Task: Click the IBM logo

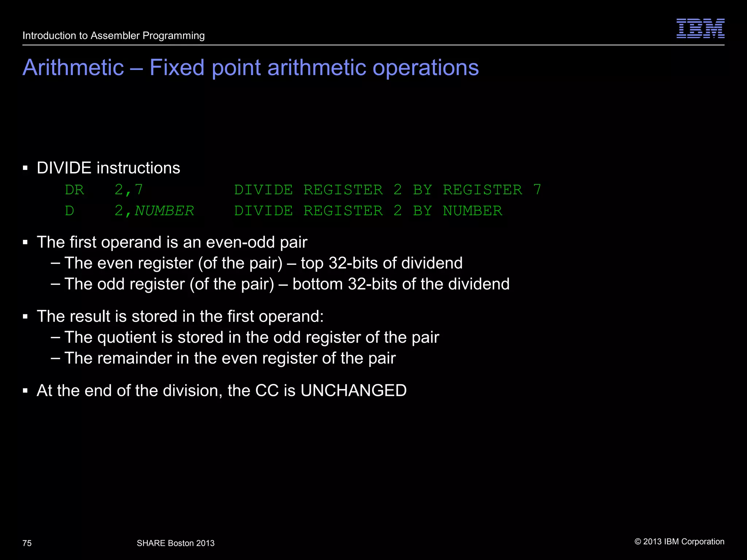Action: (x=700, y=28)
